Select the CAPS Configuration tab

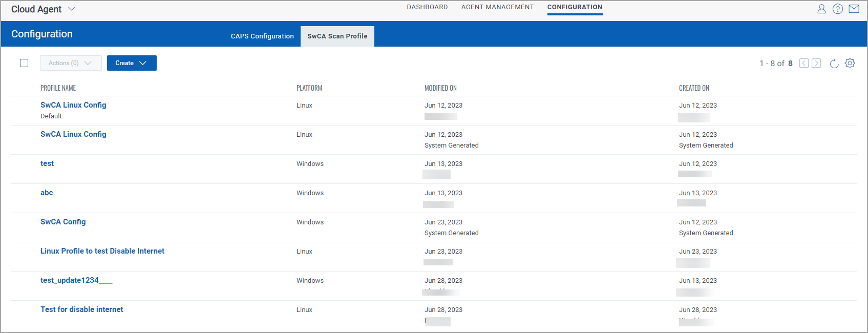262,36
